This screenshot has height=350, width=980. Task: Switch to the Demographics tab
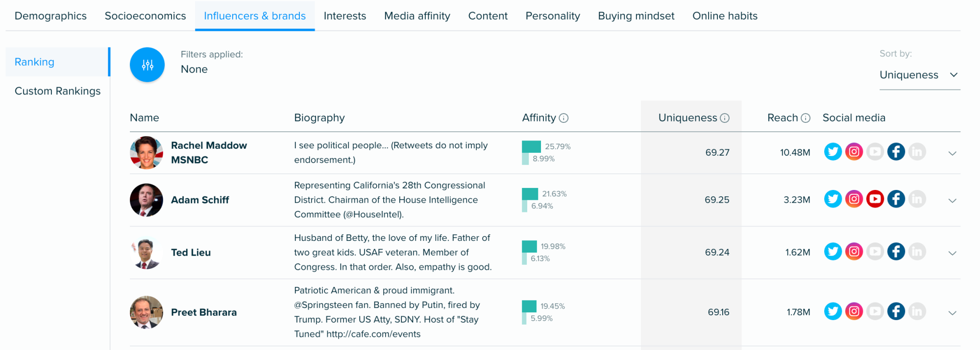coord(50,16)
